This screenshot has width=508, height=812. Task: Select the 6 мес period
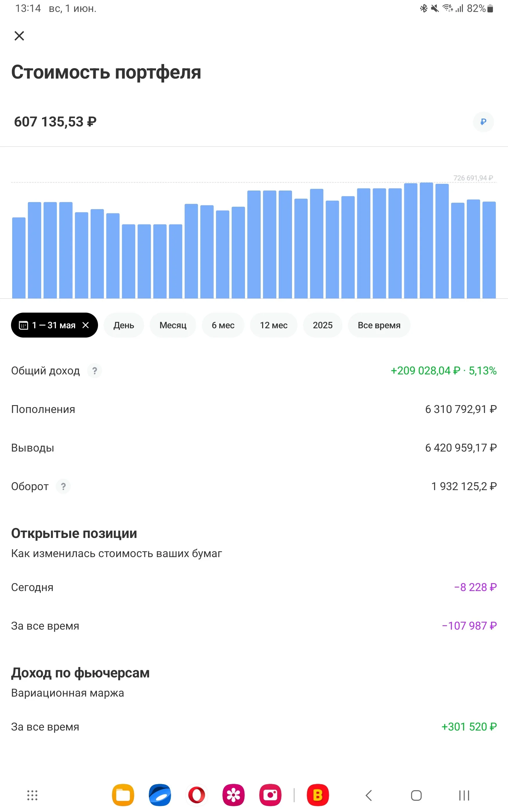[223, 325]
